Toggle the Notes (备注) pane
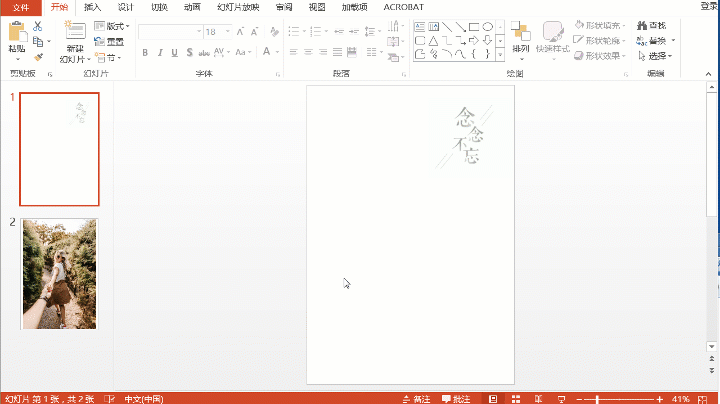This screenshot has width=720, height=404. click(416, 398)
